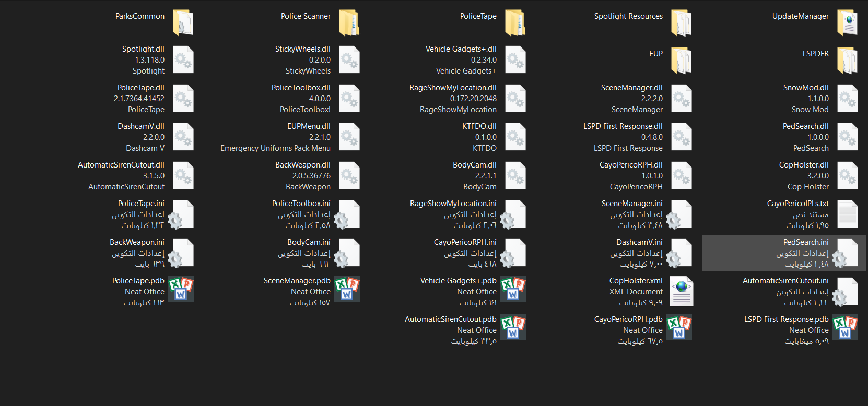This screenshot has height=406, width=868.
Task: Click the file name "LSPD First Response.dll"
Action: point(623,126)
